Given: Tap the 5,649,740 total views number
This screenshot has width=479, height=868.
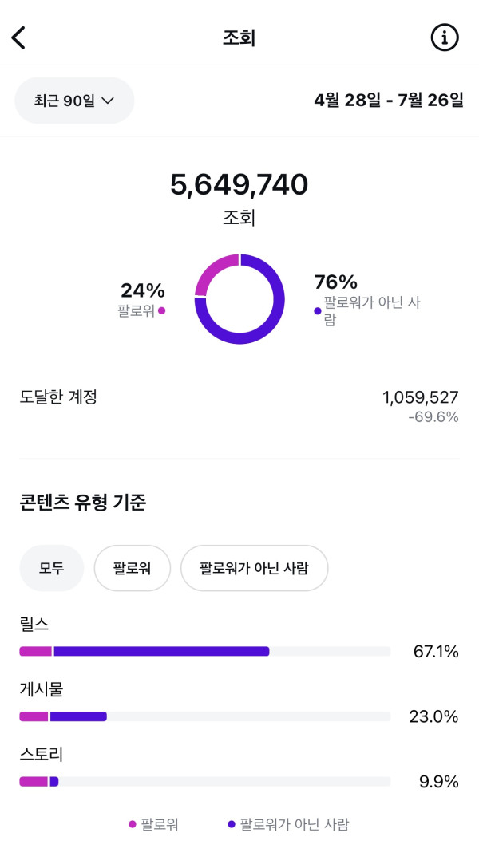Looking at the screenshot, I should pyautogui.click(x=239, y=185).
